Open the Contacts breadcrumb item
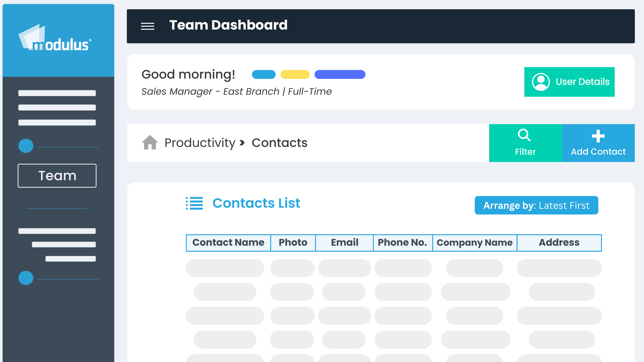The image size is (644, 362). (280, 143)
